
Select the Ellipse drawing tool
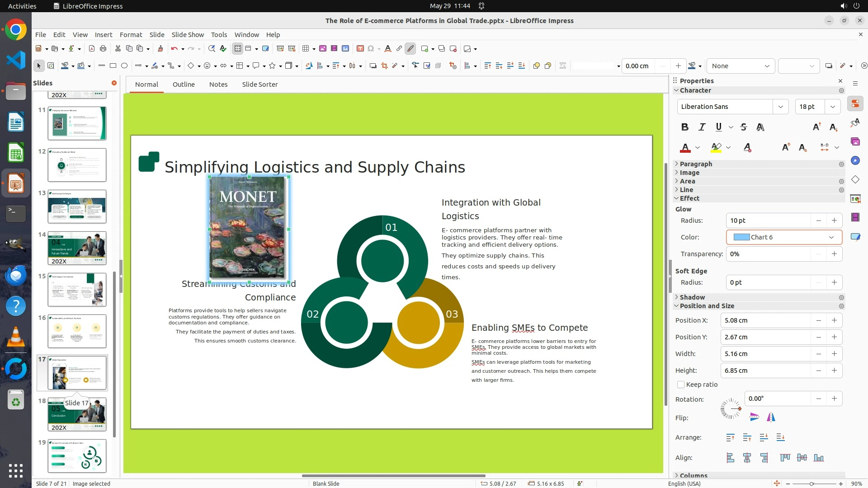(124, 66)
